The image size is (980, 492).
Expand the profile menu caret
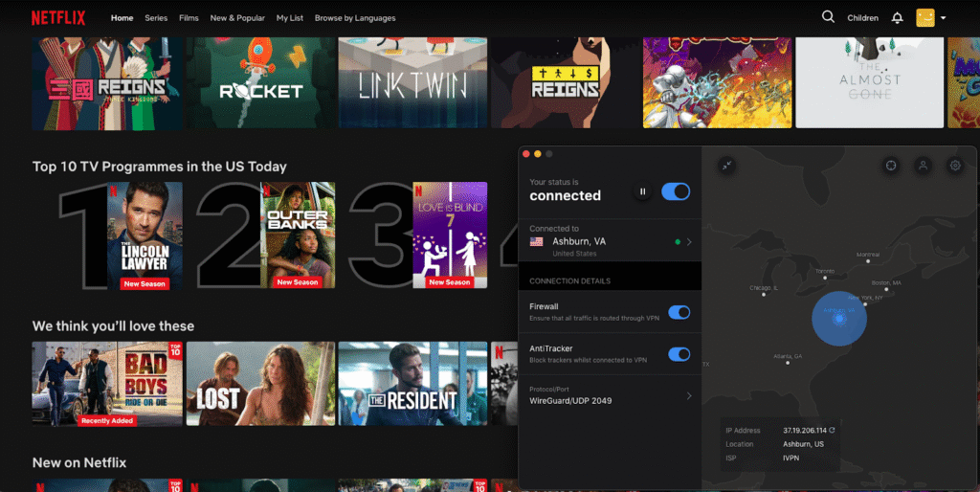(943, 18)
